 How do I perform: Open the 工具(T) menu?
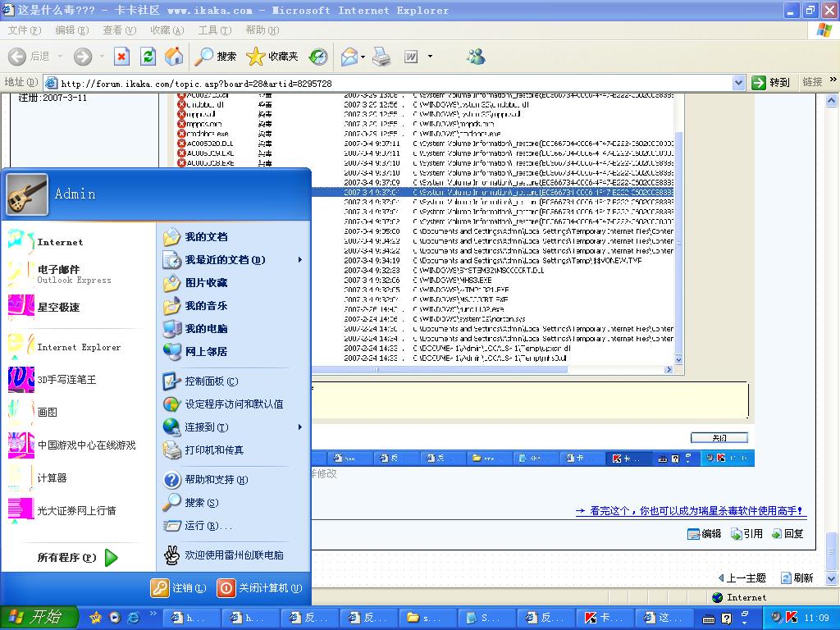click(x=214, y=30)
